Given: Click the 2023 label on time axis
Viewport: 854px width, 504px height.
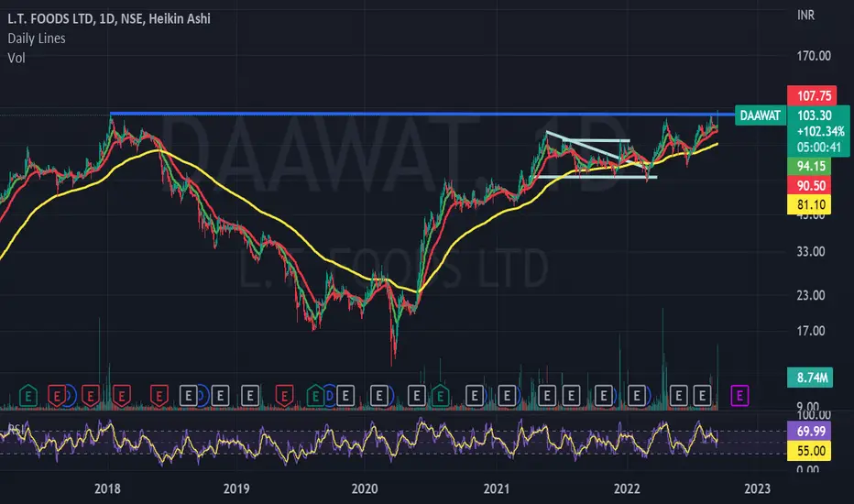Looking at the screenshot, I should (757, 488).
